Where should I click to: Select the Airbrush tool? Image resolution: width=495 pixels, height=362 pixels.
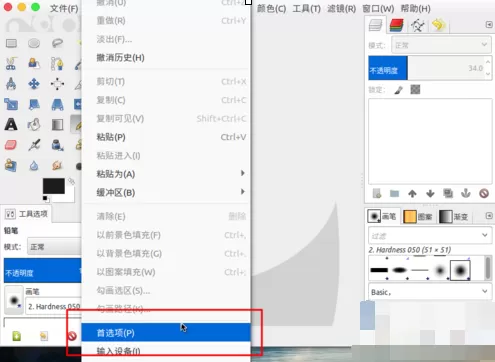click(x=34, y=145)
